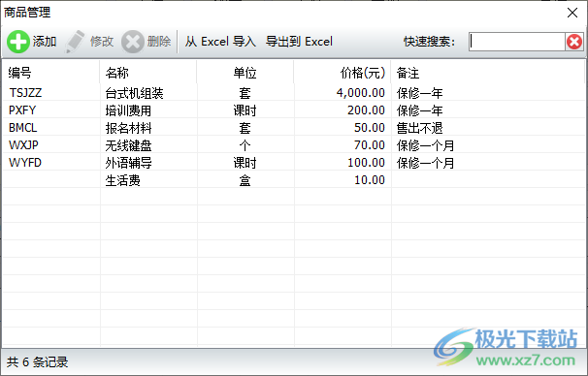Click the 10.00 price cell
Screen dimensions: 588x376
coord(370,180)
